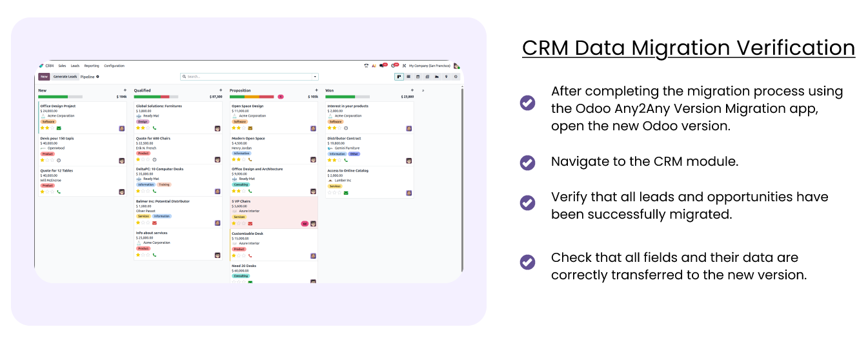Image resolution: width=868 pixels, height=338 pixels.
Task: Click salesperson avatar on Interest in your products
Action: 409,128
